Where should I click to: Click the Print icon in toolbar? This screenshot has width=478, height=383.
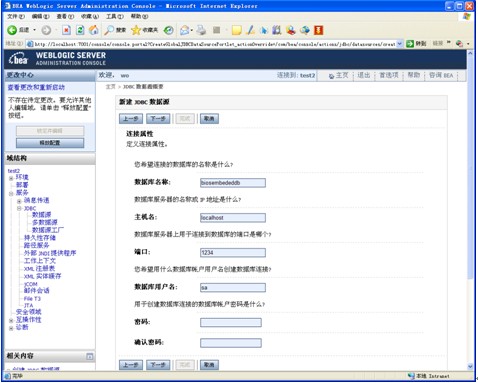201,30
